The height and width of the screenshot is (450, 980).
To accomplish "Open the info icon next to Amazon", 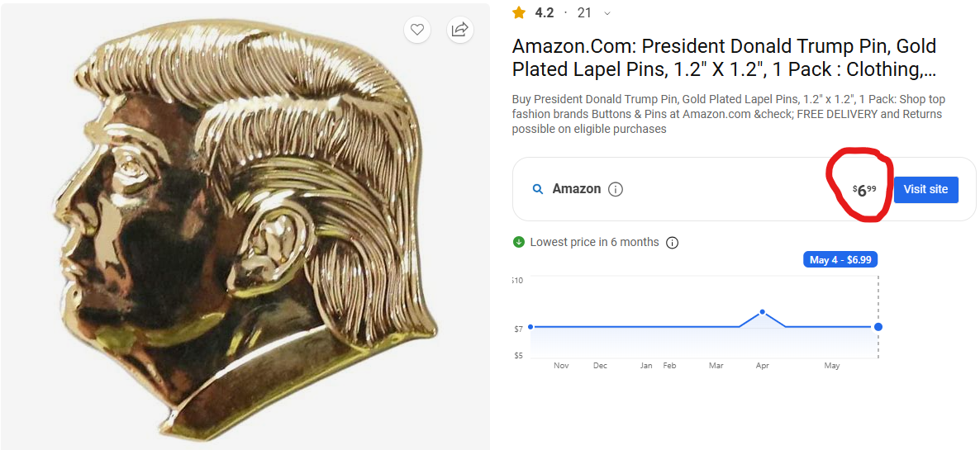I will point(616,189).
